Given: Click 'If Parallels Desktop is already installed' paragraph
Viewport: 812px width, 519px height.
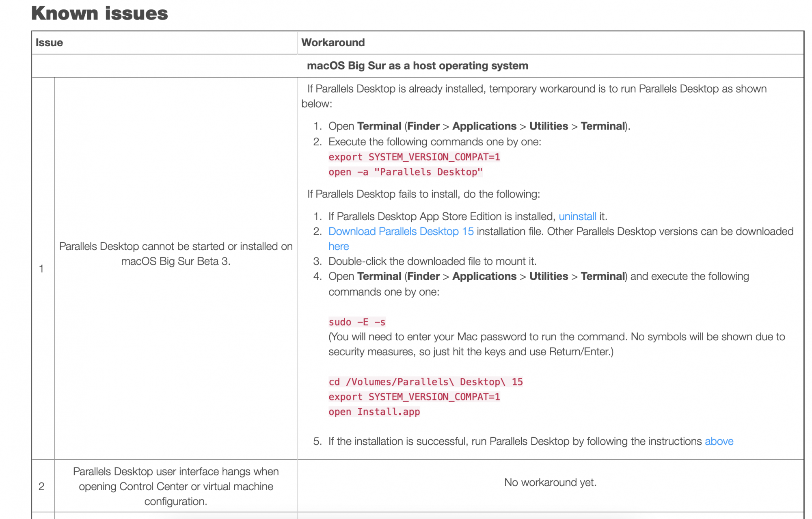Looking at the screenshot, I should coord(534,96).
